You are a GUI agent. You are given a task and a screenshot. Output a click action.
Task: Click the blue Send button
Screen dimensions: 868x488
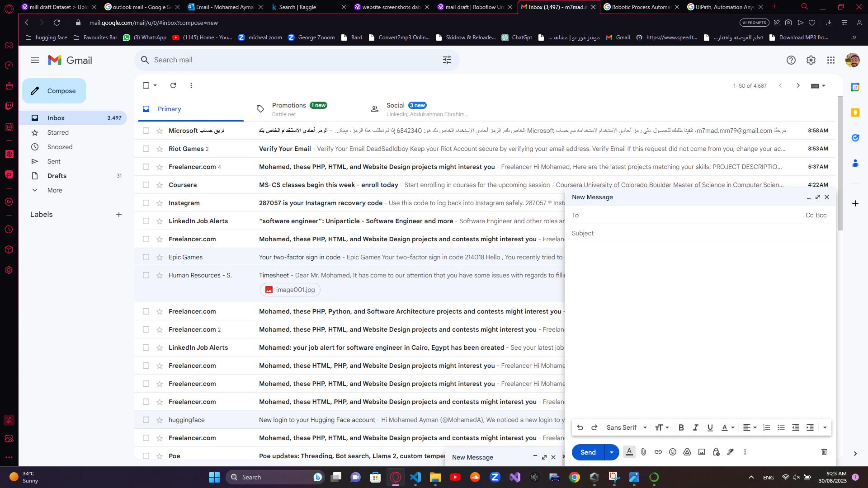pos(588,452)
